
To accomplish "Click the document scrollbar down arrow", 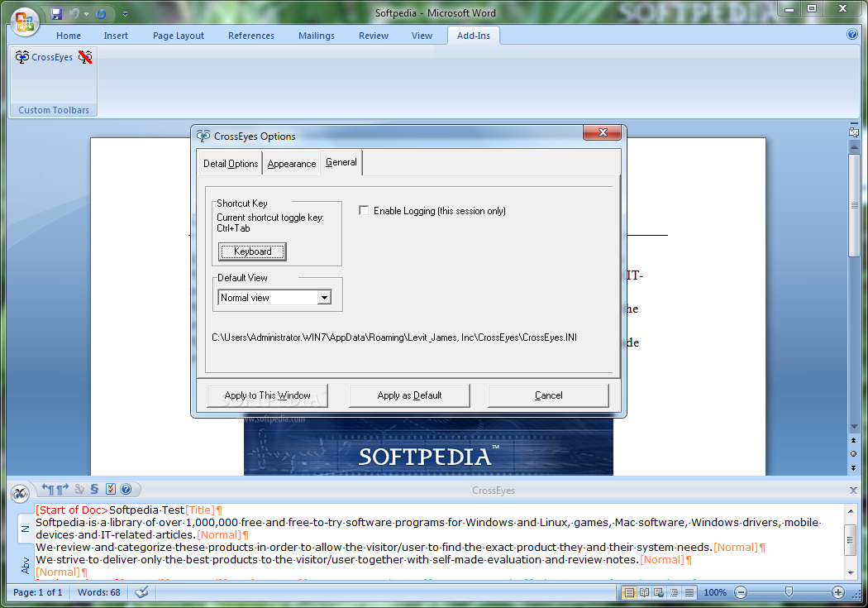I will pyautogui.click(x=854, y=426).
